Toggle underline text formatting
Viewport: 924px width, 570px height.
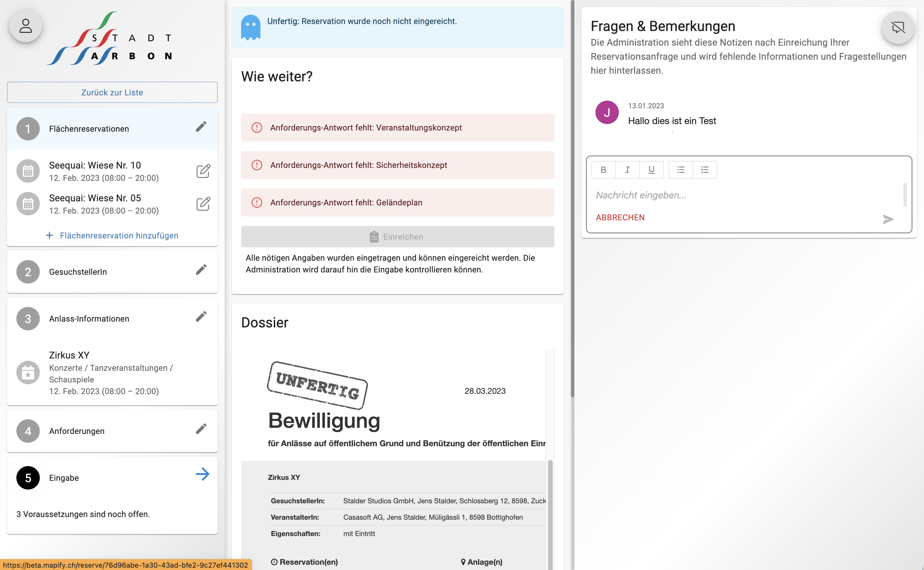(651, 170)
